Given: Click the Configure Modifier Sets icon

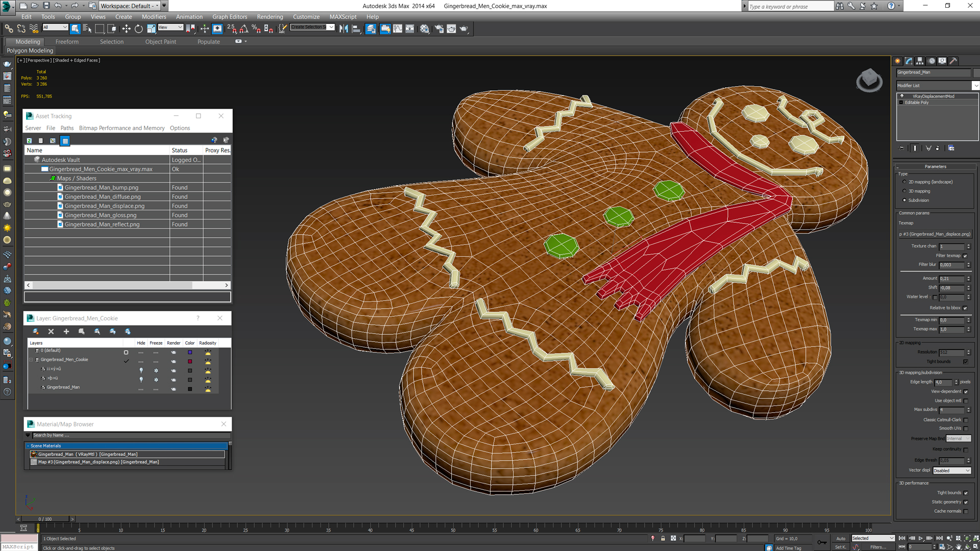Looking at the screenshot, I should 951,148.
